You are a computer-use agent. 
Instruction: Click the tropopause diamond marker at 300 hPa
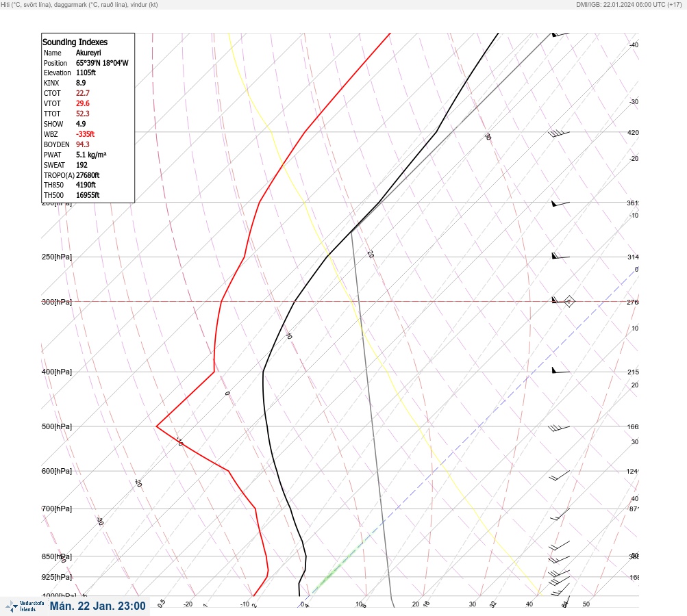569,301
